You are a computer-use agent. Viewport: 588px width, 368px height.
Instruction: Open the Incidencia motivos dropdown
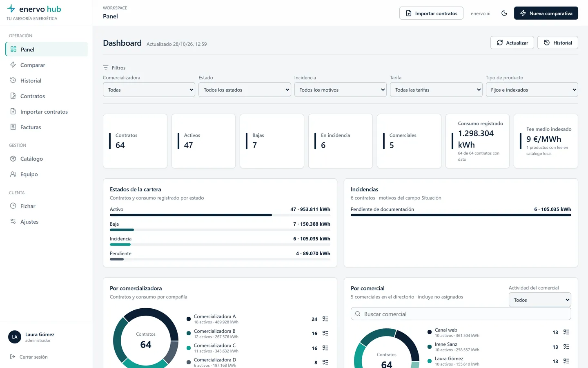coord(340,90)
